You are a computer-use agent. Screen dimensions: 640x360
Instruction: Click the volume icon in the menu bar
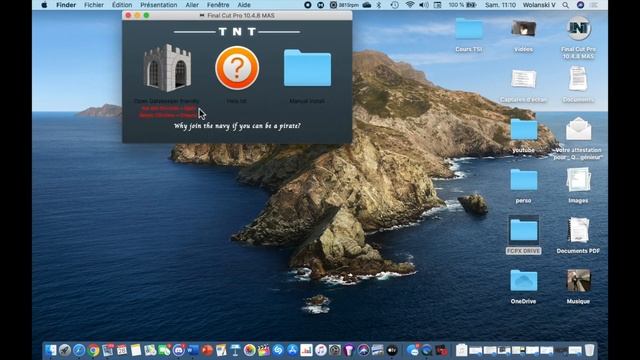(424, 5)
